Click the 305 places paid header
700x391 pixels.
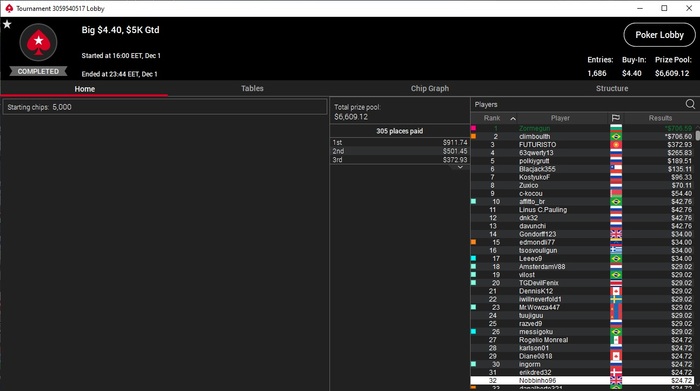[x=400, y=131]
